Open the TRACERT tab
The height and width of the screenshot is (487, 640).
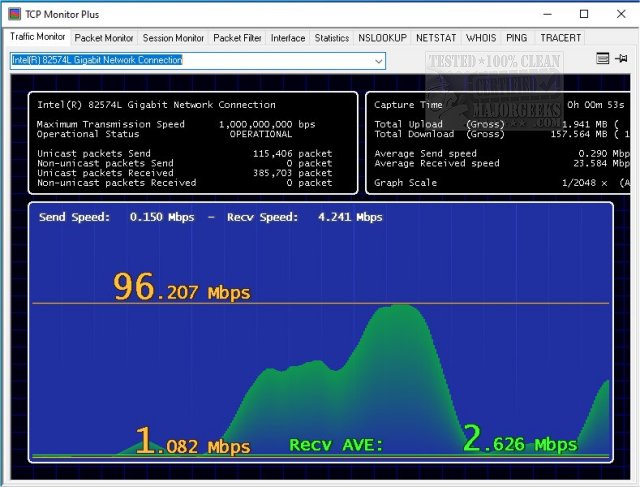click(x=560, y=38)
